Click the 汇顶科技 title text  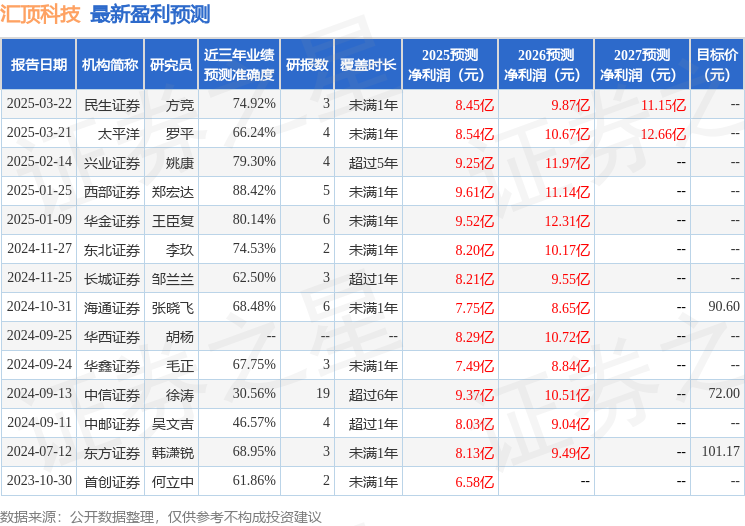[x=40, y=14]
